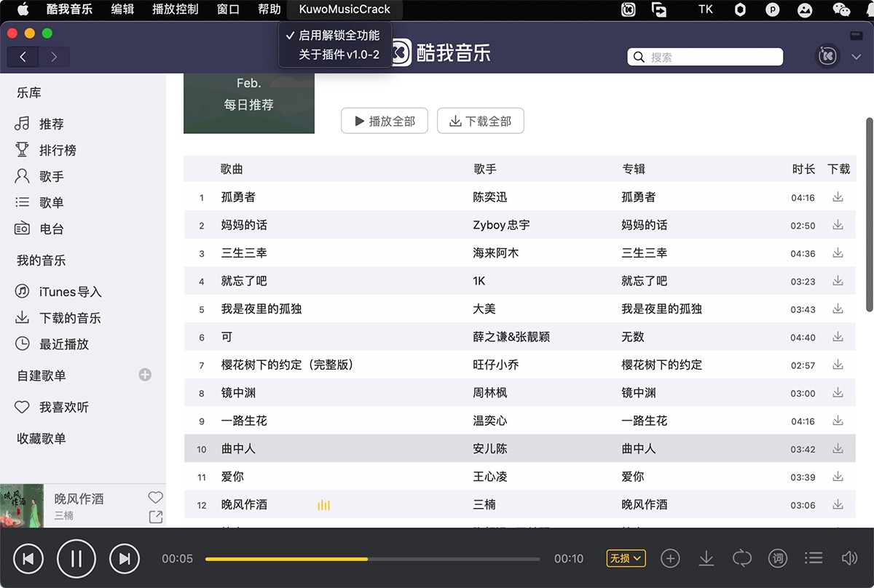Pause the current playback
The height and width of the screenshot is (588, 874).
tap(76, 559)
